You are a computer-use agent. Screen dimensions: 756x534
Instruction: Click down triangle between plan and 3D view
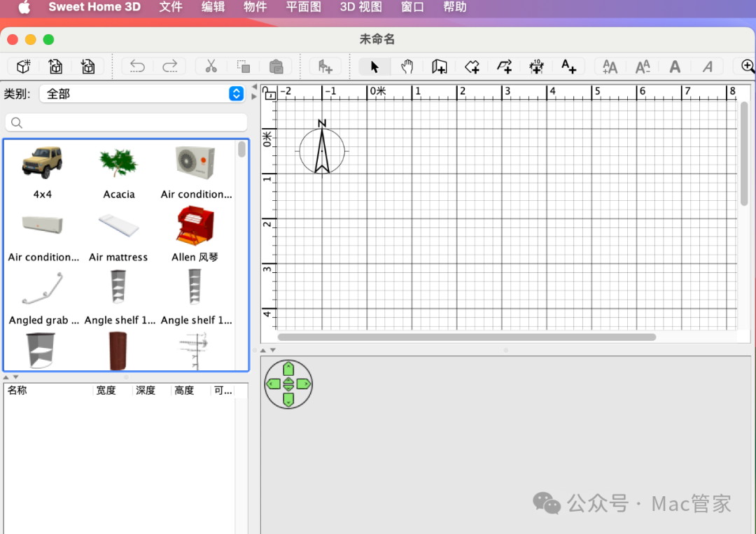[x=273, y=350]
